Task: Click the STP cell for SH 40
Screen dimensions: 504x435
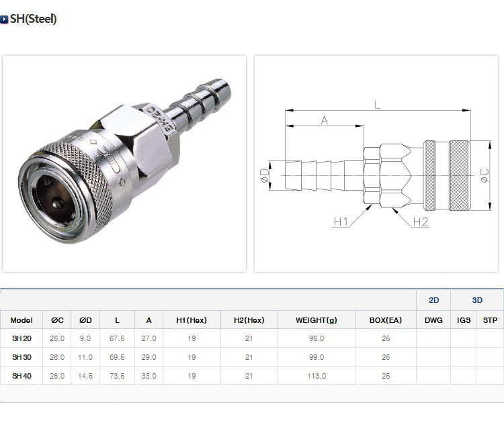Action: click(490, 376)
